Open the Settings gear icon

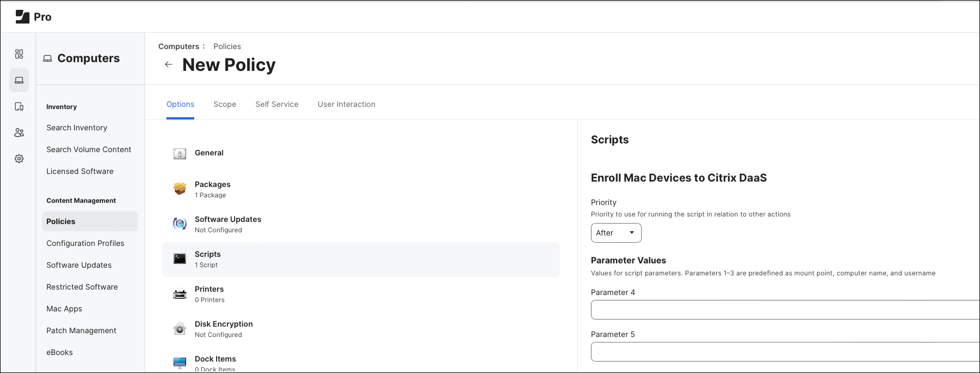[x=19, y=159]
